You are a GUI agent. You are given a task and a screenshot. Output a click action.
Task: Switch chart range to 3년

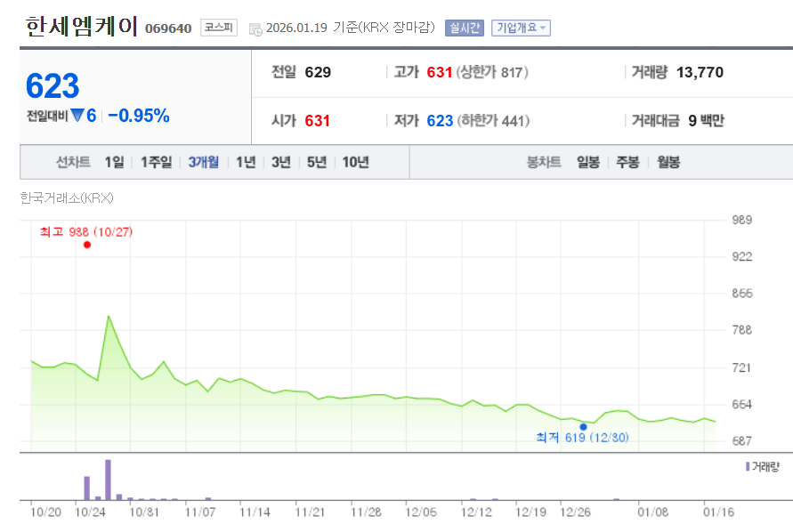point(281,162)
